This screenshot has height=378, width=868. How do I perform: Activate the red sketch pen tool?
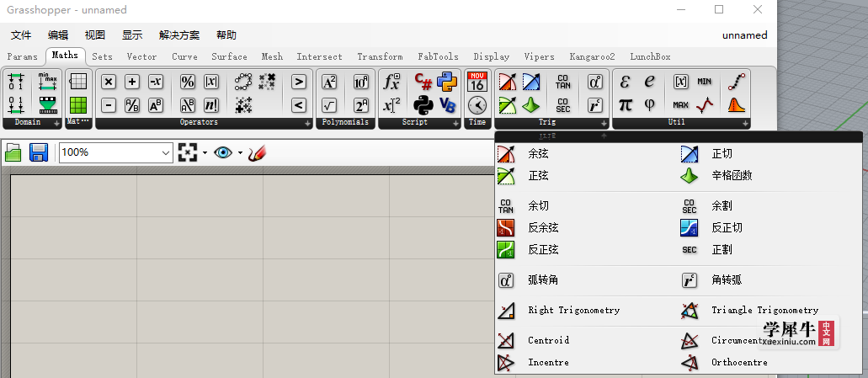tap(258, 153)
